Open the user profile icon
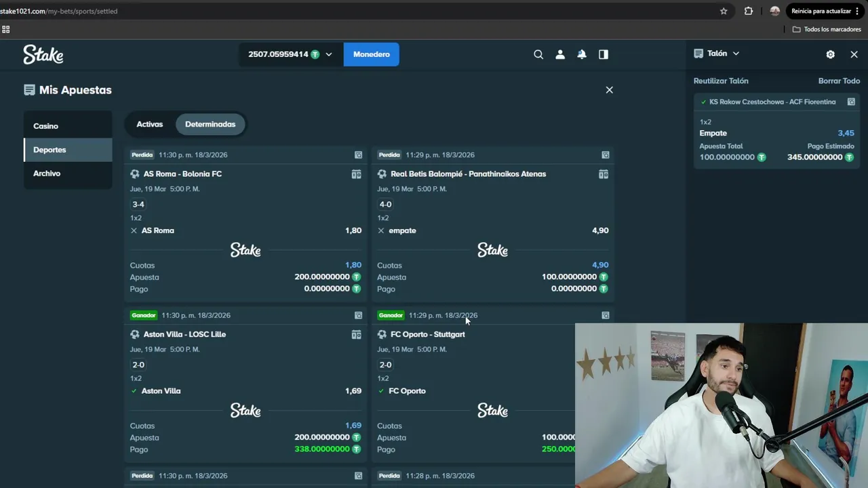The image size is (868, 488). [560, 54]
